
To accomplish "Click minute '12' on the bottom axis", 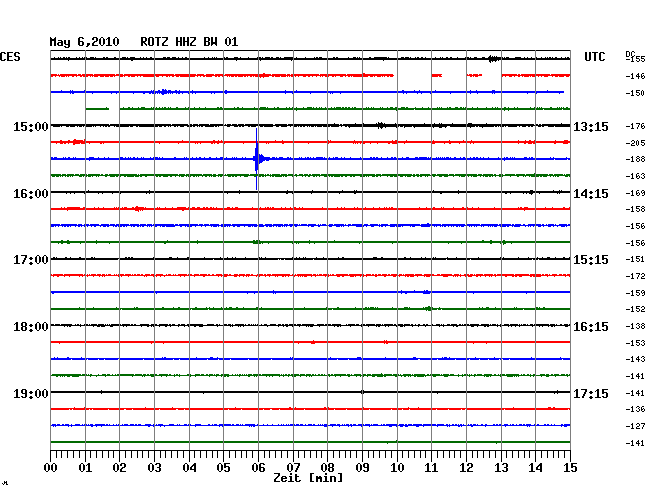I will point(466,467).
